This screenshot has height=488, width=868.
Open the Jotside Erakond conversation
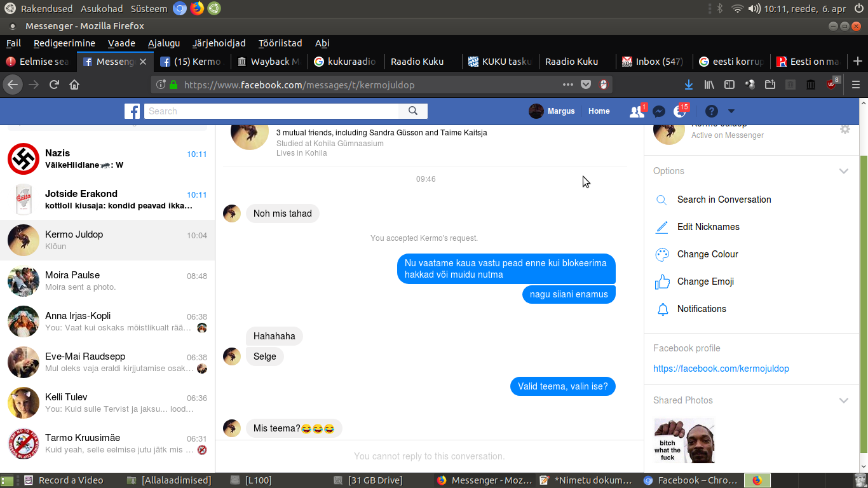pos(107,200)
